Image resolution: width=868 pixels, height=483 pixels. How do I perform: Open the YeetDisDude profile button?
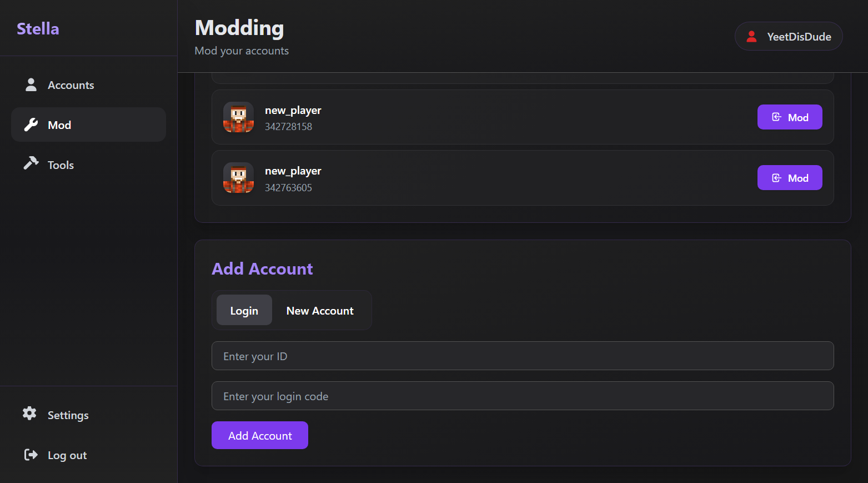click(789, 37)
